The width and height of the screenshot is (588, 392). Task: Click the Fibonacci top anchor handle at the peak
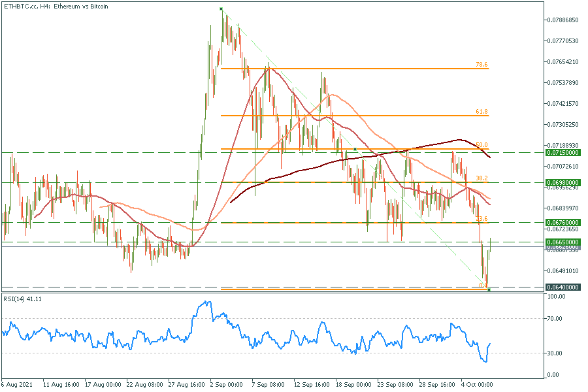[x=221, y=9]
